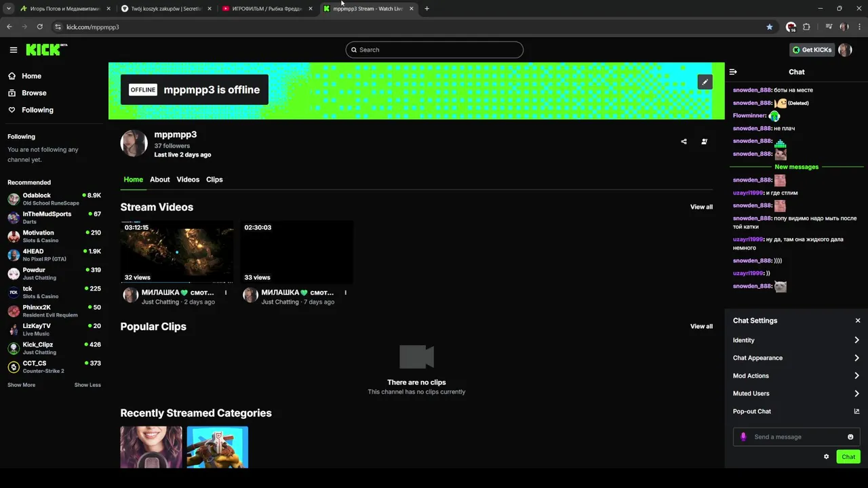Click the green Chat send button

pyautogui.click(x=848, y=457)
